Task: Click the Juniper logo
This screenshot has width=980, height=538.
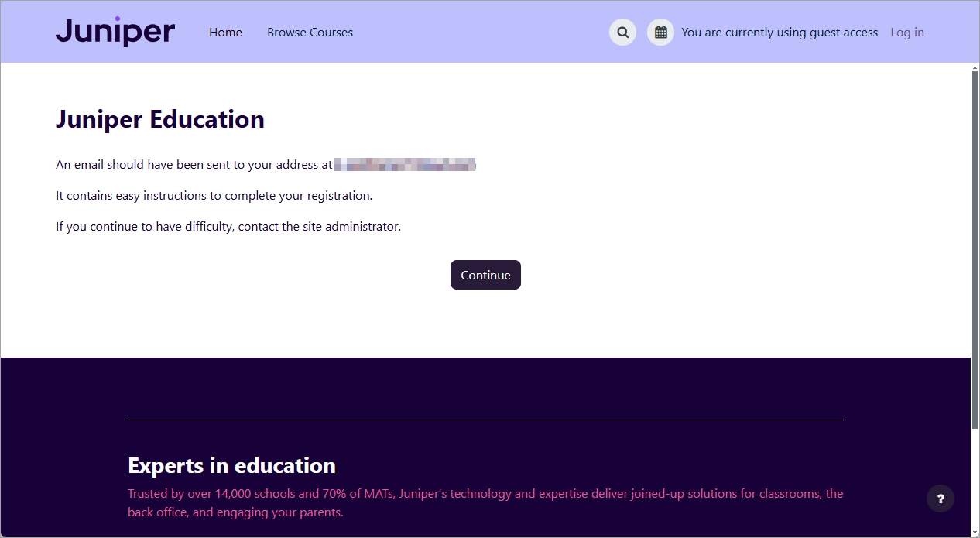Action: click(x=115, y=32)
